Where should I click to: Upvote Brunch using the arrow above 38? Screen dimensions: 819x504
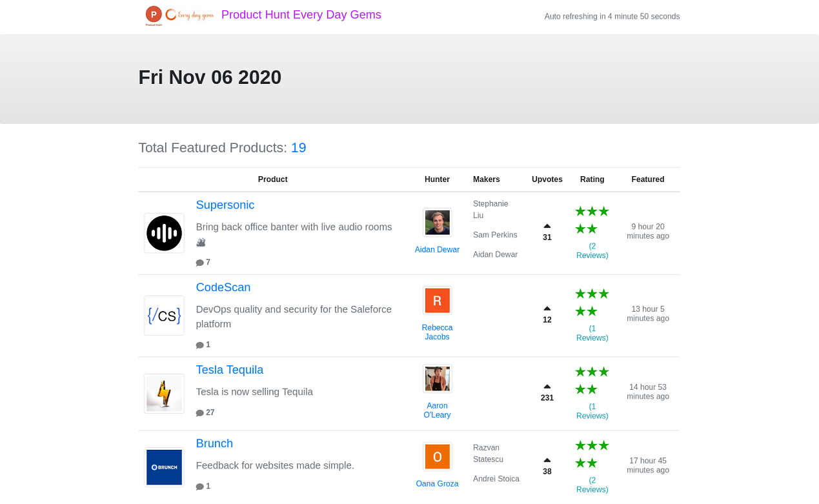pos(547,460)
